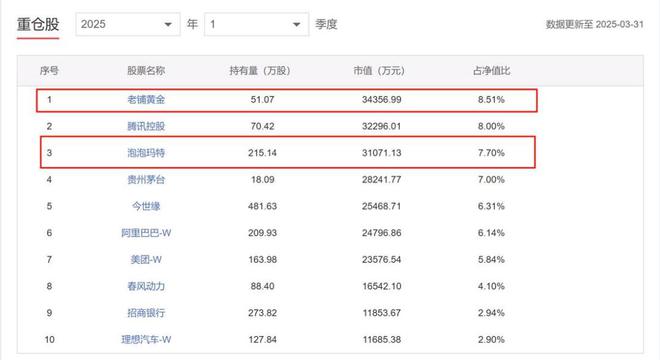Select the percentage 4.10%
This screenshot has width=660, height=360.
coord(491,286)
